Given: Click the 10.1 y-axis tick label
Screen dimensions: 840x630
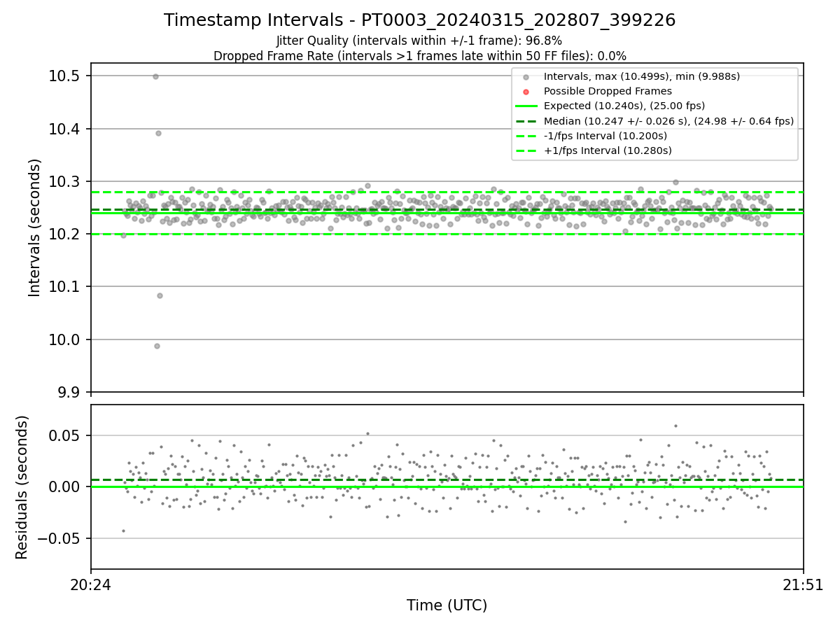Looking at the screenshot, I should tap(64, 286).
